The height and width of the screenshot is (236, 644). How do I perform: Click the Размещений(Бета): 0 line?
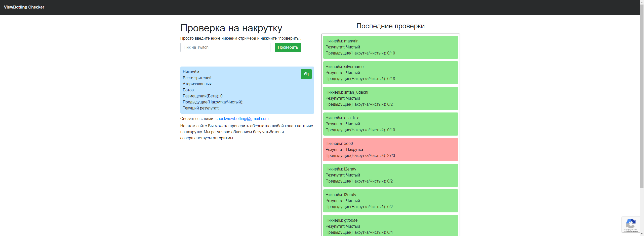203,96
